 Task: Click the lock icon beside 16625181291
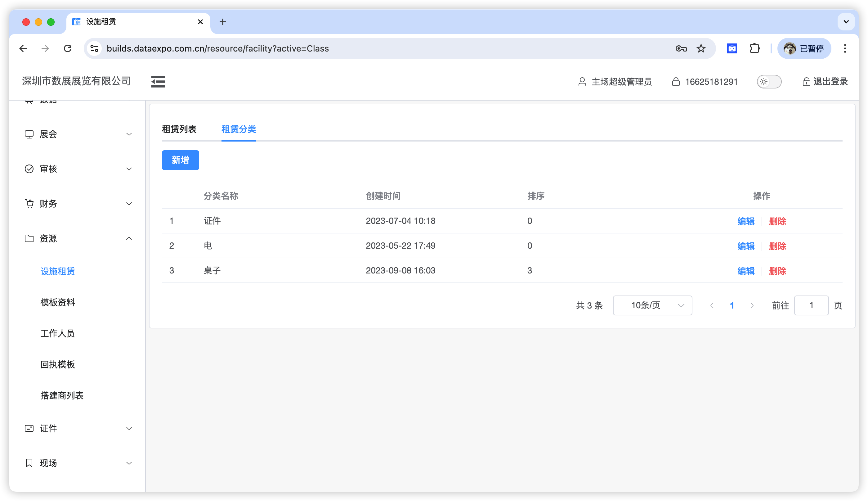click(x=676, y=82)
